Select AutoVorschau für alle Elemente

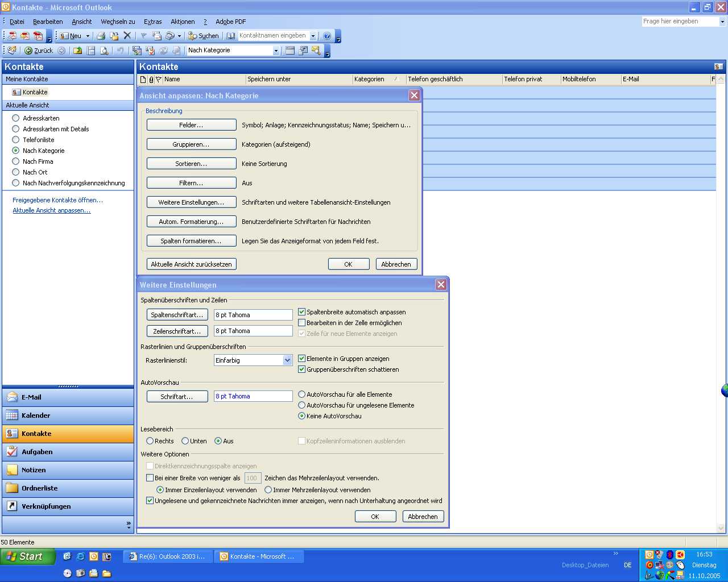(302, 394)
